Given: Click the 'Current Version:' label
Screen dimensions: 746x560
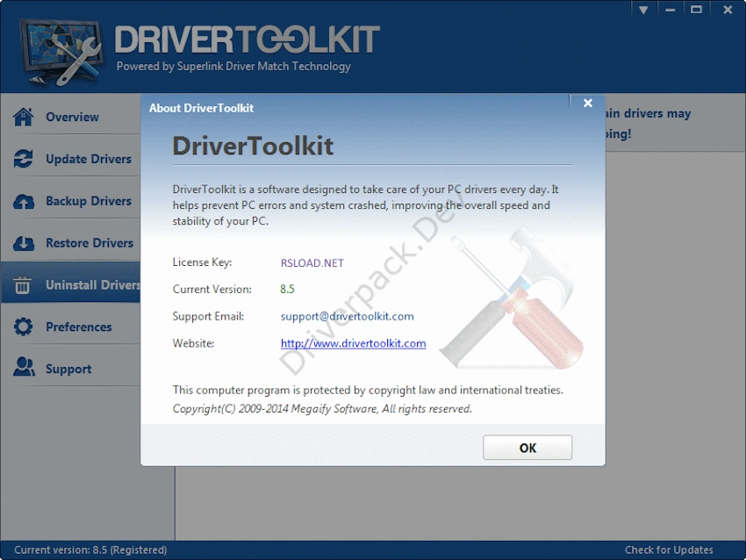Looking at the screenshot, I should (212, 289).
